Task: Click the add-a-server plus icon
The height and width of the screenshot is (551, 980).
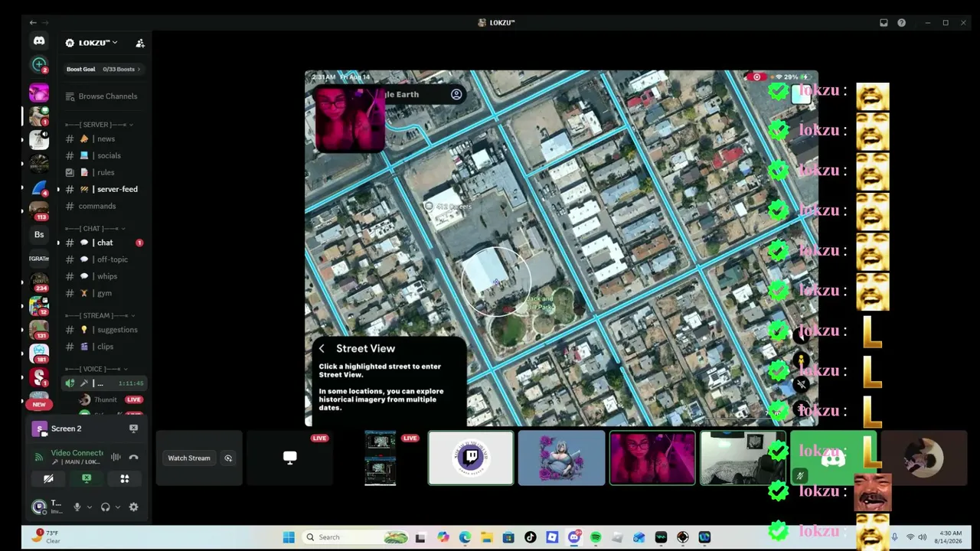Action: click(39, 65)
